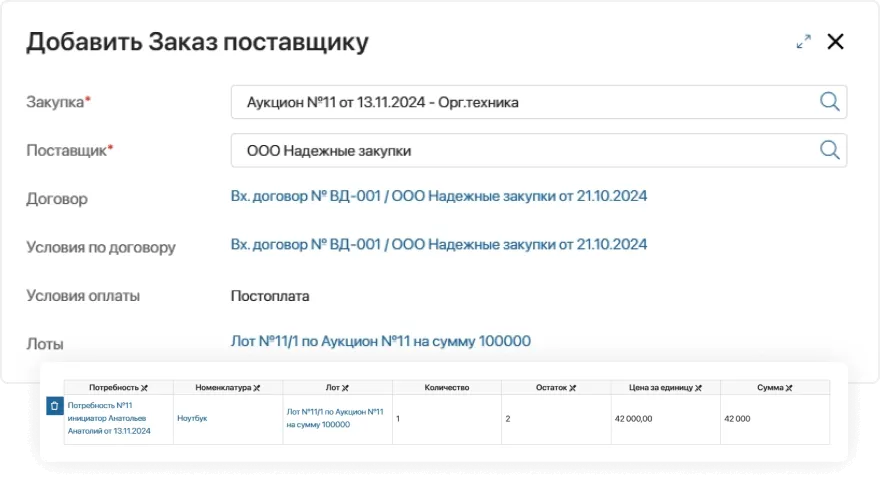Open the Договор link Вх. договор № ВД-001
This screenshot has height=496, width=880.
438,196
